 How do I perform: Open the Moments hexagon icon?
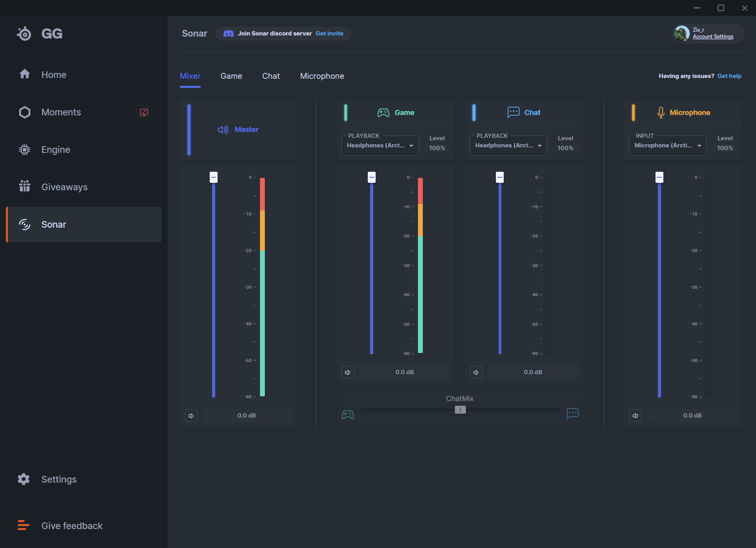point(25,112)
